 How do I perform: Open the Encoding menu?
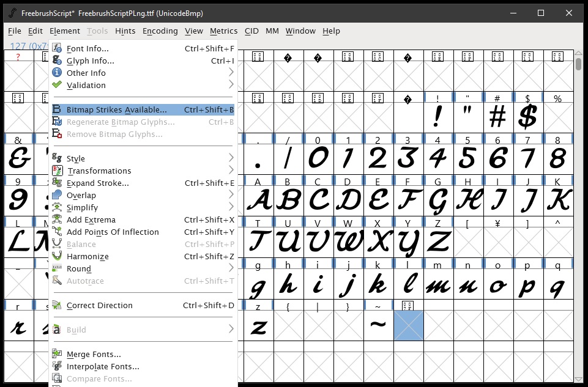pos(160,31)
